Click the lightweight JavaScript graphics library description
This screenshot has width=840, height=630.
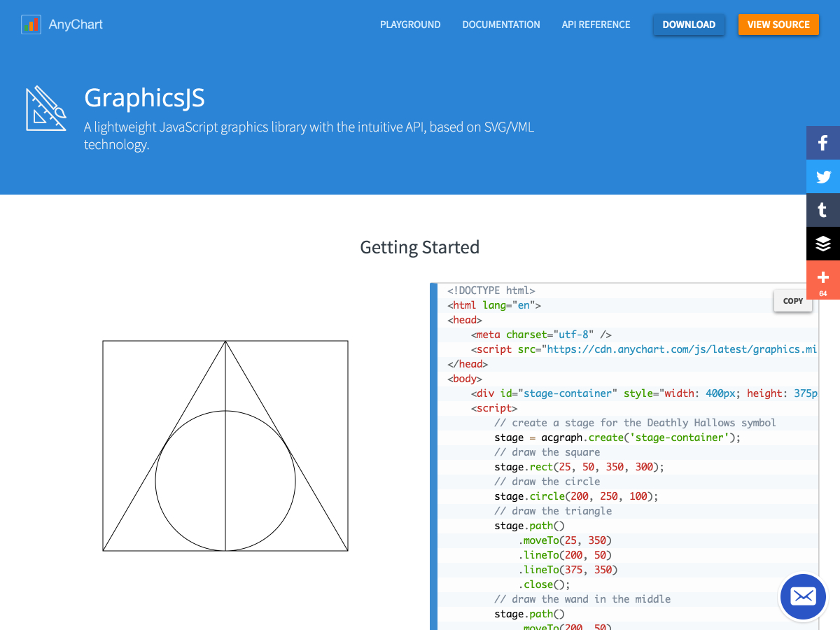tap(309, 136)
